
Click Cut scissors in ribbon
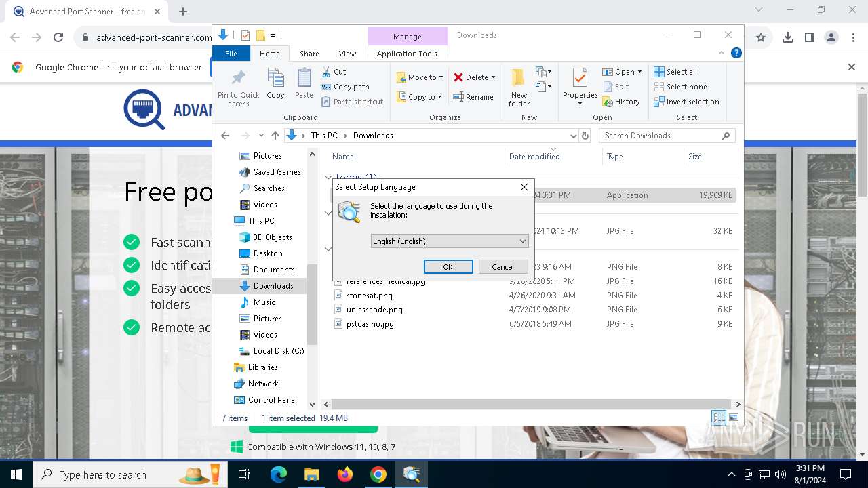pyautogui.click(x=334, y=72)
